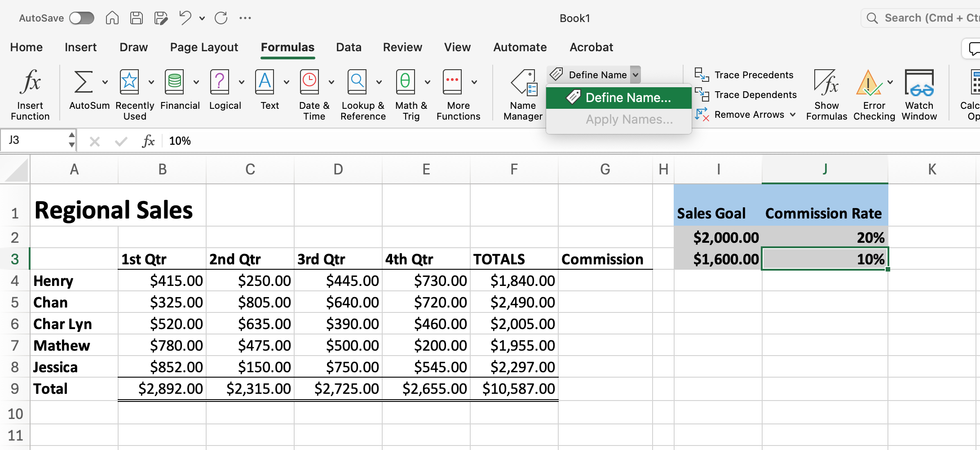Click the Search field

point(921,18)
